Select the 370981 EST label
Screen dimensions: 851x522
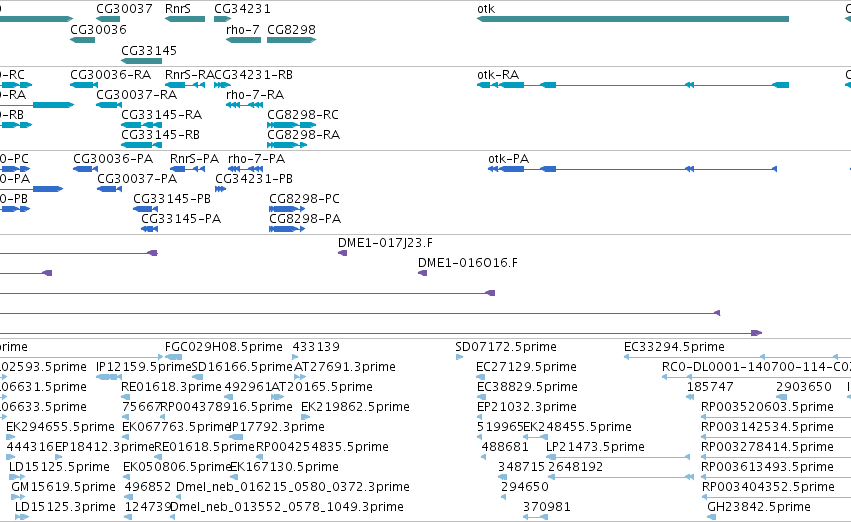pos(547,507)
